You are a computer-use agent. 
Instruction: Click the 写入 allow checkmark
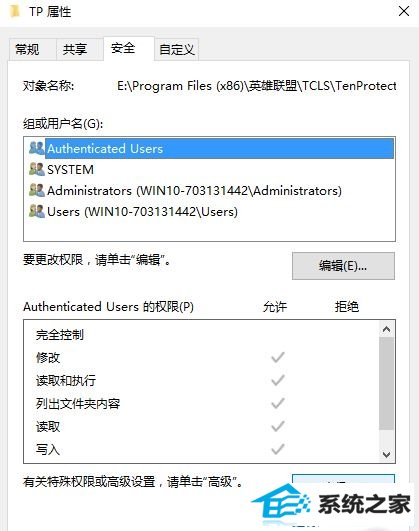click(278, 449)
